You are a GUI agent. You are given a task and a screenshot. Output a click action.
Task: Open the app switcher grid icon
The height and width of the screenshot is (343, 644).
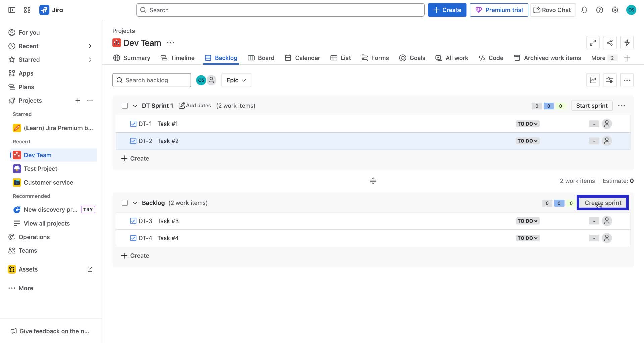click(x=27, y=10)
